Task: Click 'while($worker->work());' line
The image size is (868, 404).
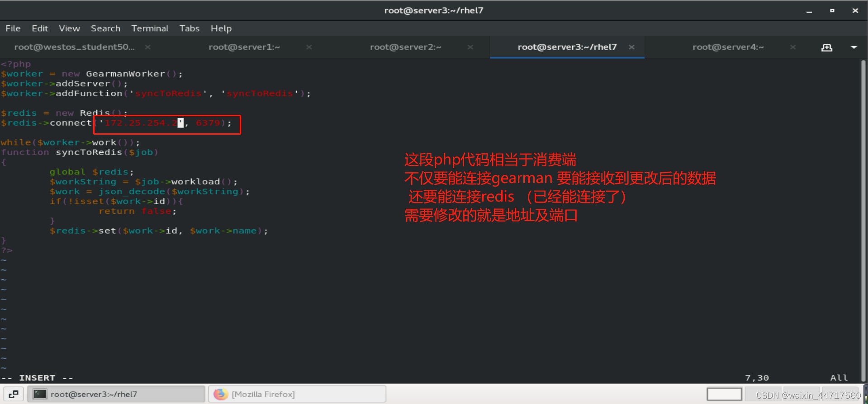Action: pyautogui.click(x=71, y=143)
